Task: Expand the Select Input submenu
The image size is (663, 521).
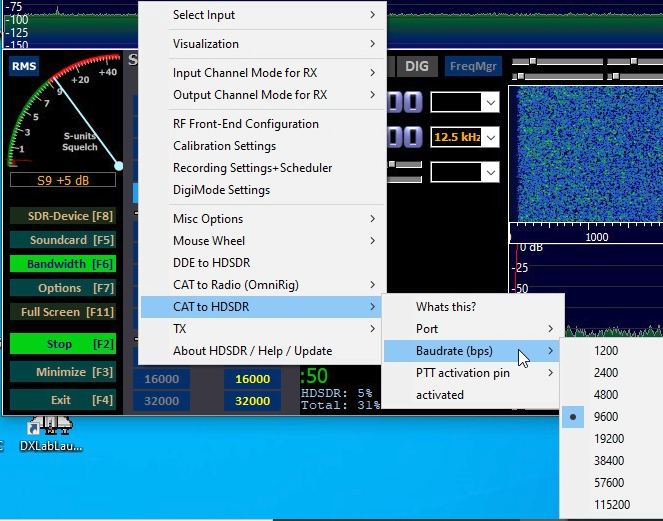Action: pyautogui.click(x=262, y=15)
